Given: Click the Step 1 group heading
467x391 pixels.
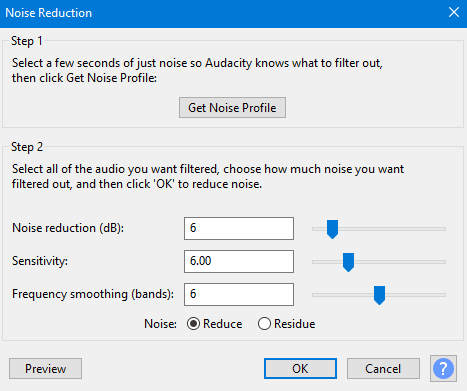Looking at the screenshot, I should click(x=27, y=41).
